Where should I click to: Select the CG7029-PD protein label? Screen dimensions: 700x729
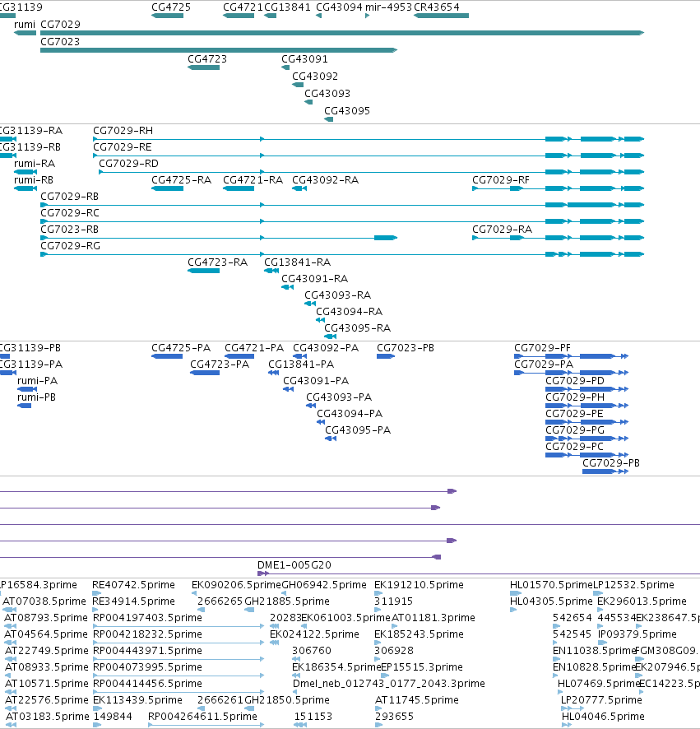(x=575, y=381)
